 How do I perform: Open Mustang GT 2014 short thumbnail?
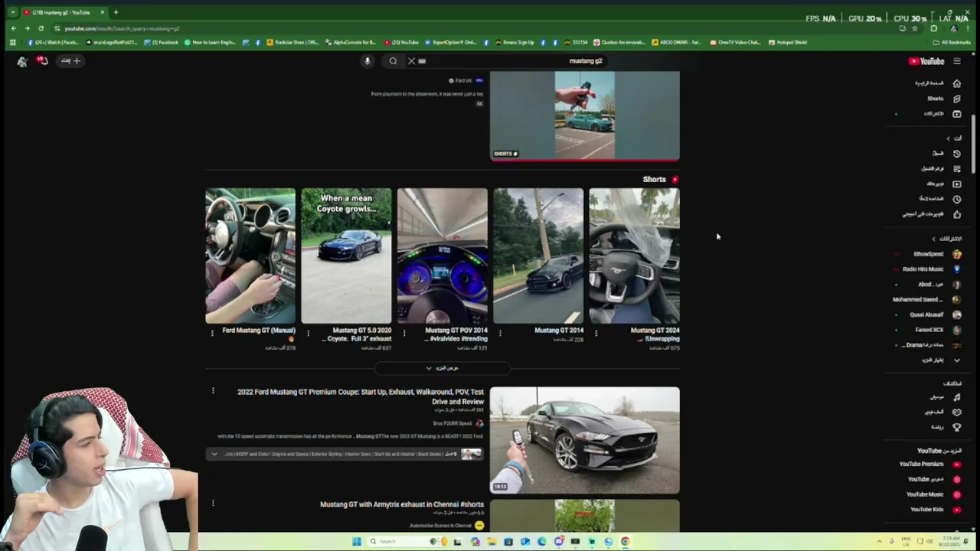coord(538,256)
